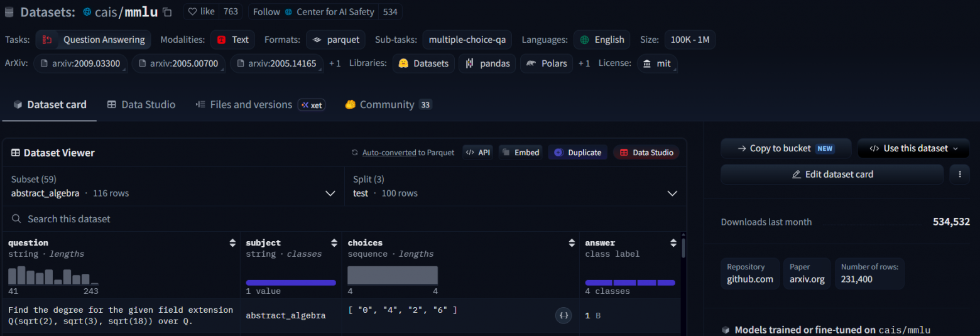Open the Auto-converted link
Viewport: 980px width, 336px height.
pos(389,153)
